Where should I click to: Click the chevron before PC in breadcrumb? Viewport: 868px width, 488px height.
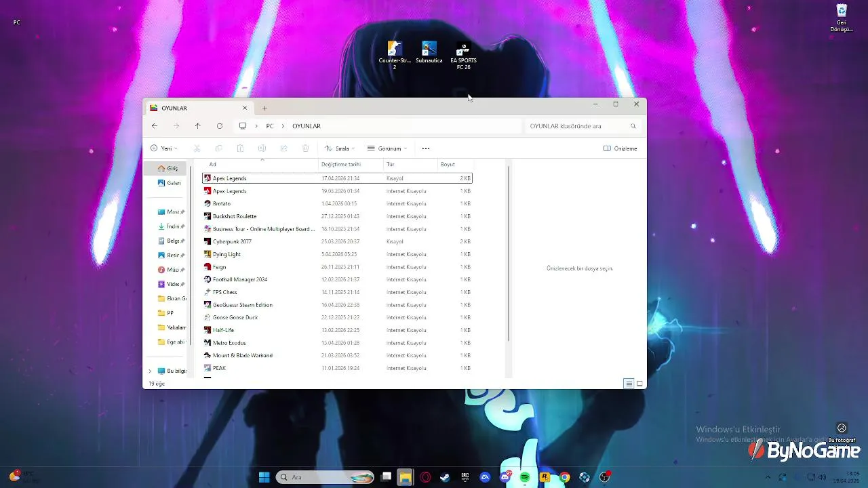click(256, 126)
